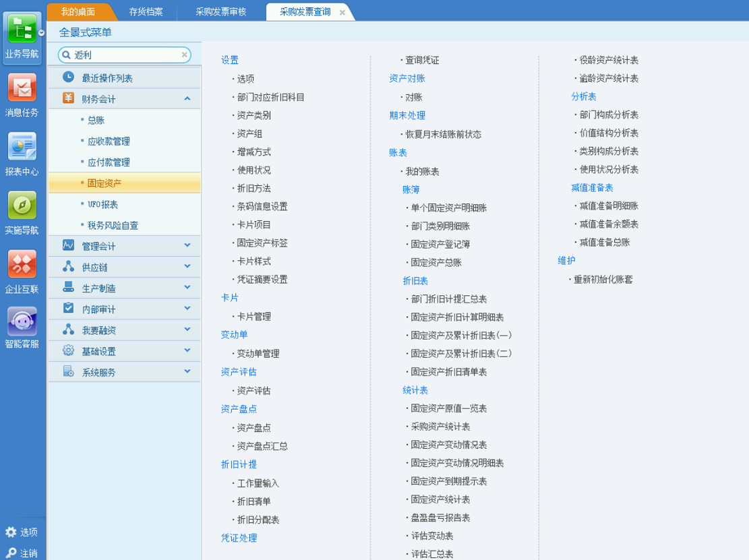Click the 生产制造 machine icon
Viewport: 749px width, 560px height.
click(68, 287)
